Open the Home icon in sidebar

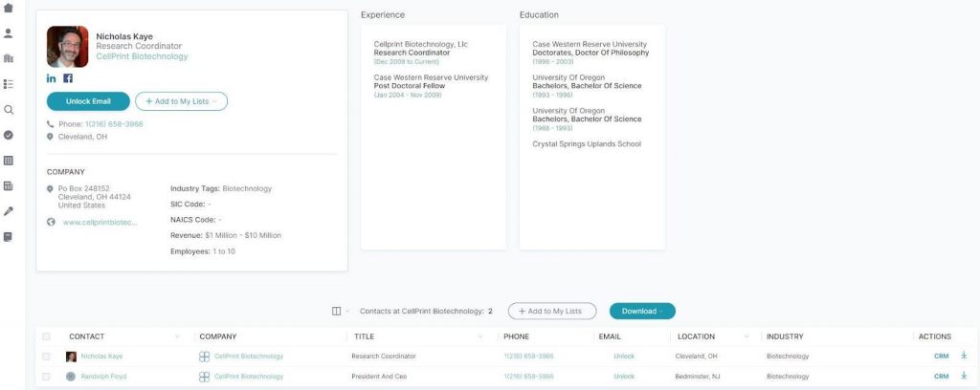click(8, 8)
